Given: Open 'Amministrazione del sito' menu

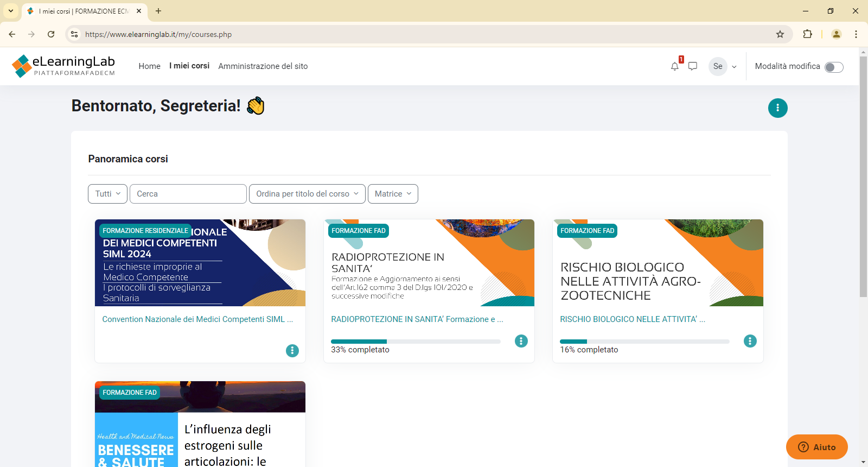Looking at the screenshot, I should coord(263,66).
